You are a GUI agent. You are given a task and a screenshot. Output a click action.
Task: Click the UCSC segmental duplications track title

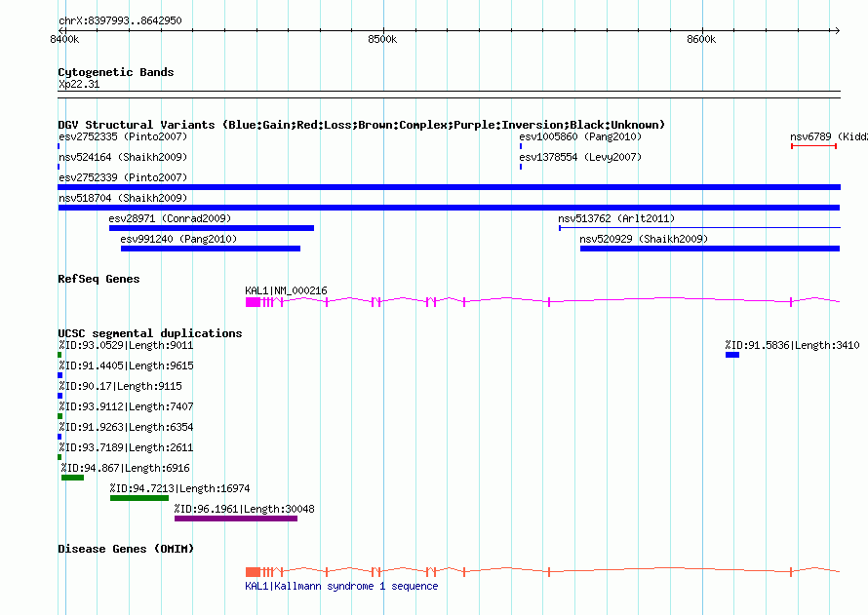coord(150,333)
